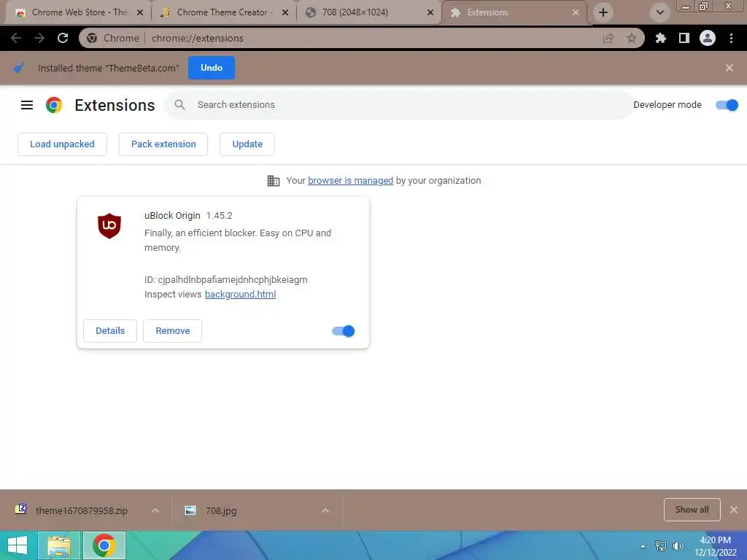Click the managed organization building icon
Viewport: 747px width, 560px height.
(x=274, y=181)
